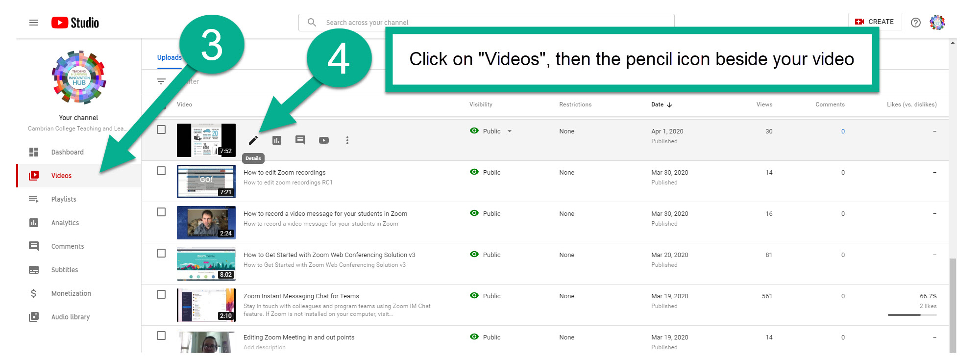Open Subtitles in the sidebar
Screen dimensions: 980x364
point(65,270)
